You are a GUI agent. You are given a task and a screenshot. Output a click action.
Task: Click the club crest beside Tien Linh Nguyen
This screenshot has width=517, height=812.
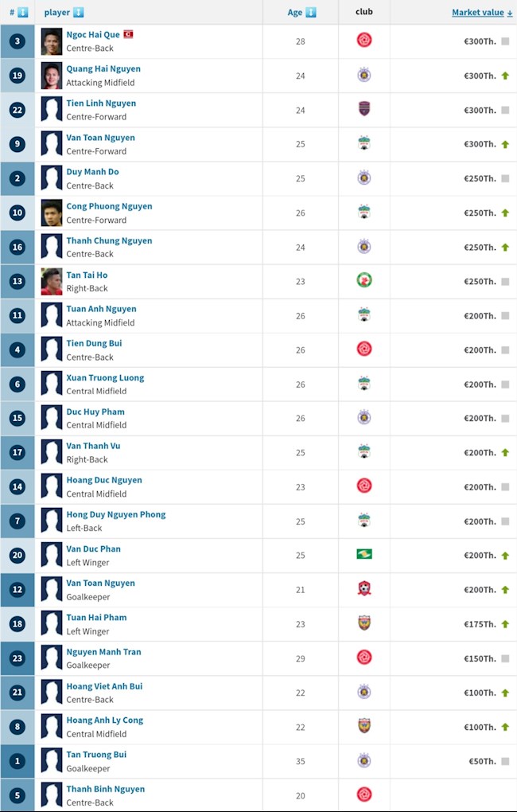(364, 109)
